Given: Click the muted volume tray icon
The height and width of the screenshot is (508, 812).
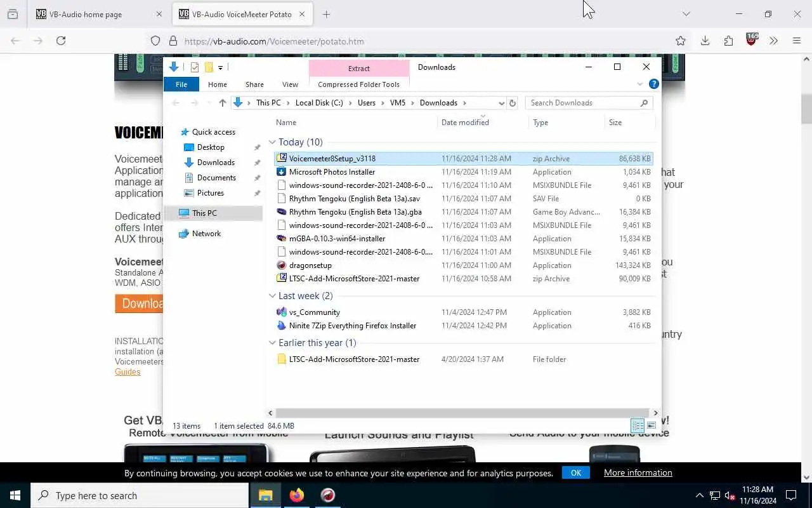Looking at the screenshot, I should tap(730, 495).
